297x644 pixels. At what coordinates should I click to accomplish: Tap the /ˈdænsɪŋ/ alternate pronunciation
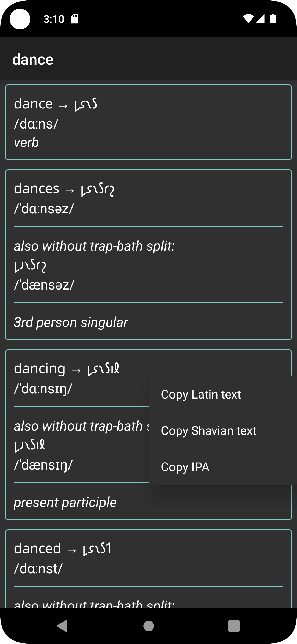[x=43, y=465]
